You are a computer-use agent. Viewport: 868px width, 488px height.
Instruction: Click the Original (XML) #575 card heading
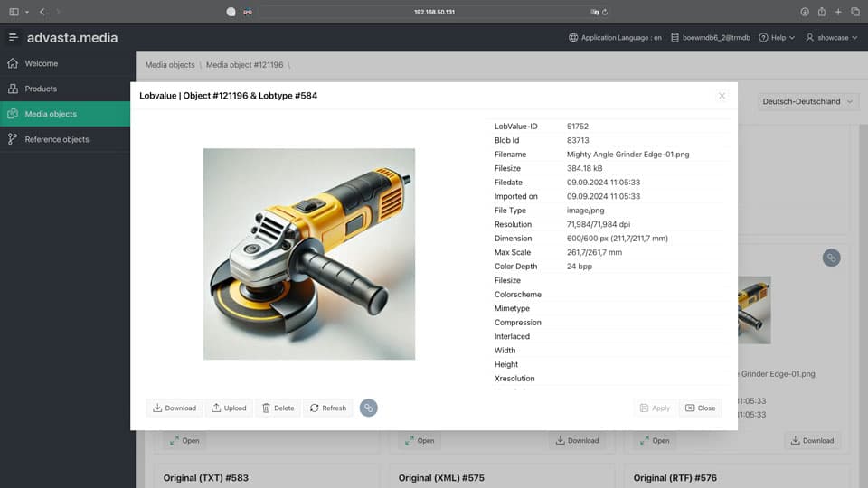441,477
